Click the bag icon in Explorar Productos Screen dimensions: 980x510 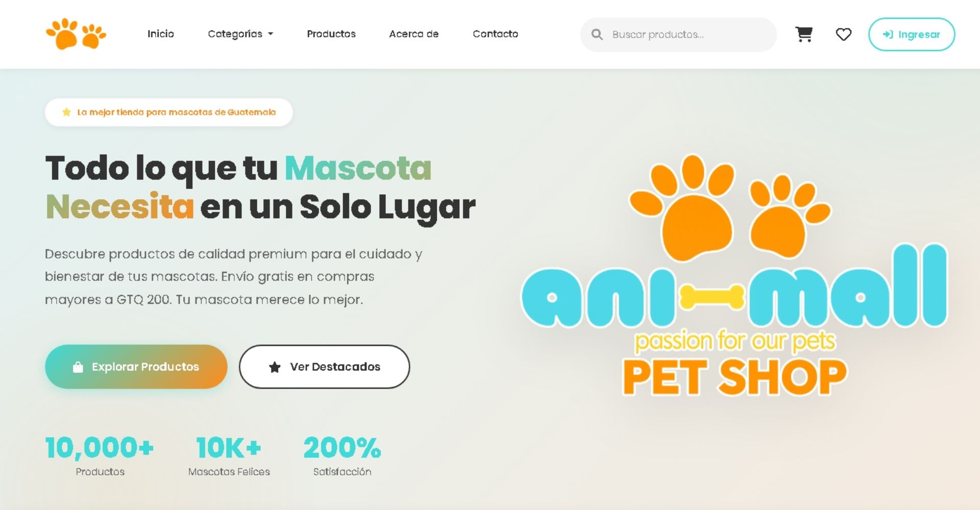point(78,367)
